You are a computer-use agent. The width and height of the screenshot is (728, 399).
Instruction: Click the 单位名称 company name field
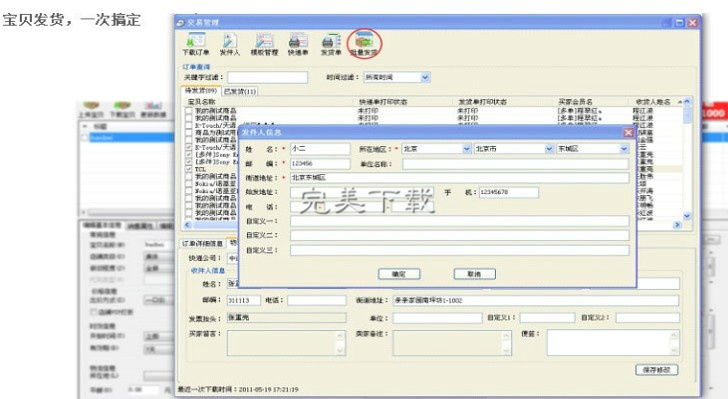515,164
